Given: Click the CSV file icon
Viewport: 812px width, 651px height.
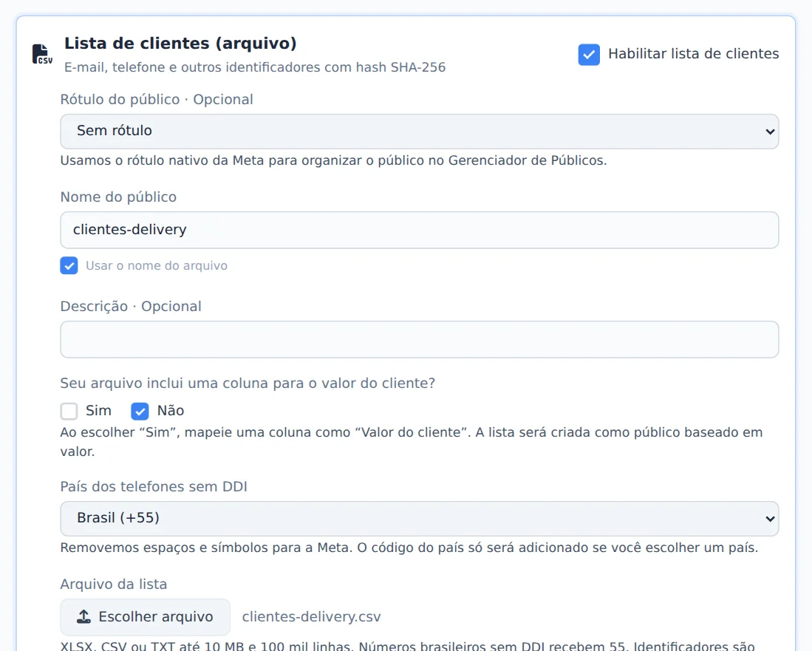Looking at the screenshot, I should 42,54.
